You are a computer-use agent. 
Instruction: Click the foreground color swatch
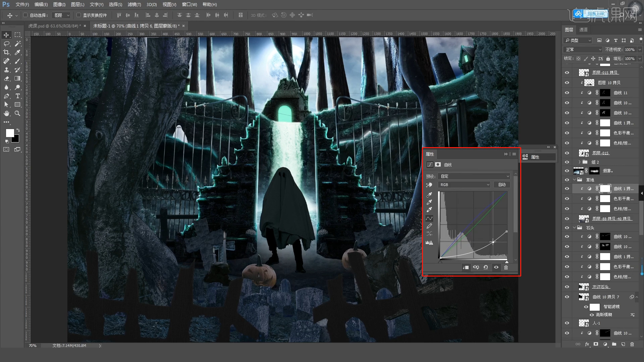click(10, 133)
